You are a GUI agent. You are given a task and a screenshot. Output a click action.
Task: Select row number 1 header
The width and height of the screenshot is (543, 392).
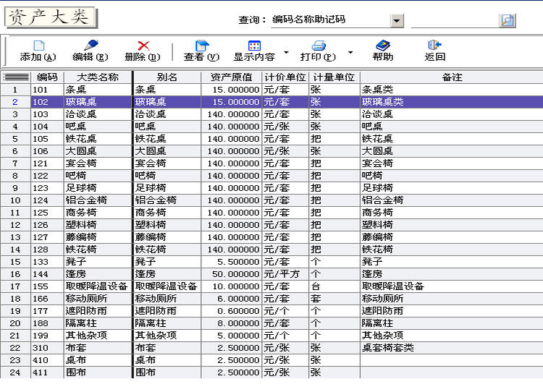[x=15, y=90]
